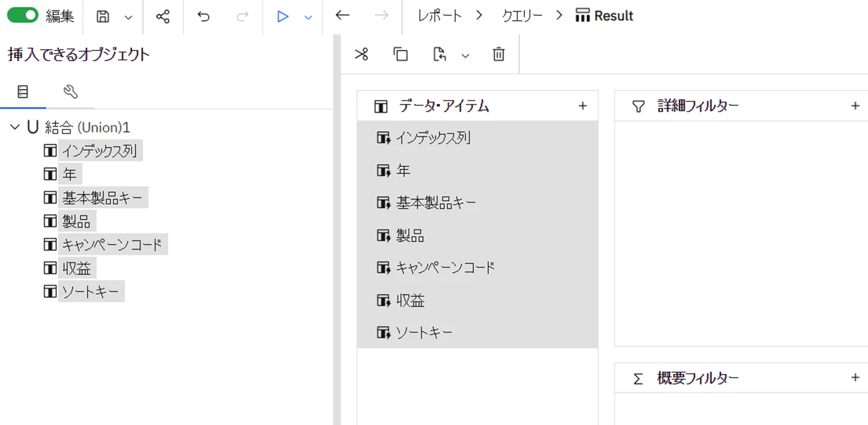
Task: Select ソートキー in the data items list
Action: [x=477, y=332]
